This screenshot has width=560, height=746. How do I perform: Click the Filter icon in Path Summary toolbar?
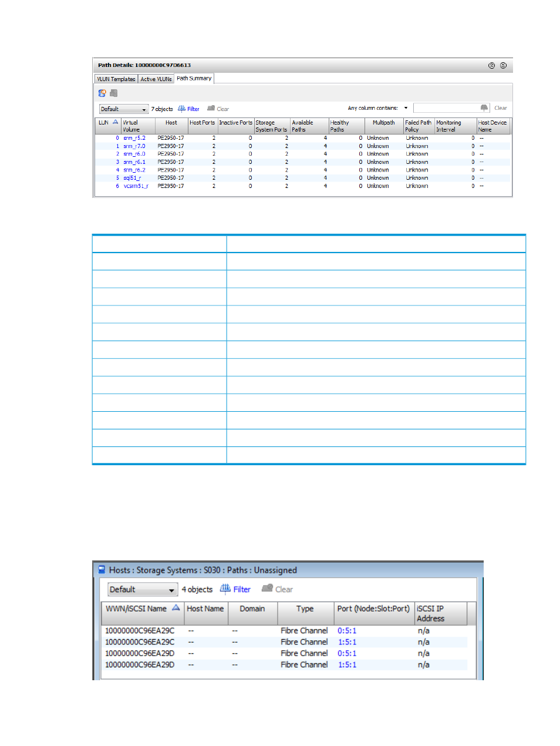[x=182, y=109]
